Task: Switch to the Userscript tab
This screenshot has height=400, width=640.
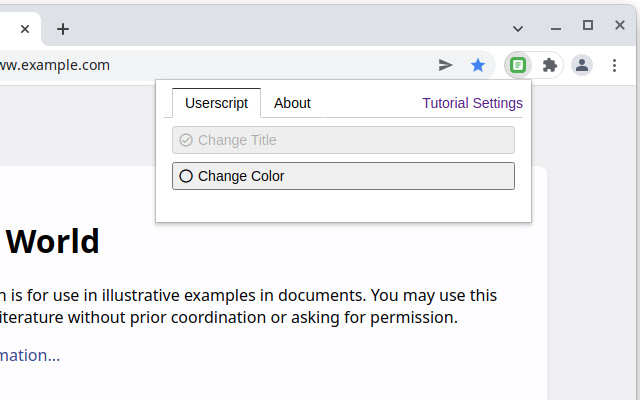Action: 216,103
